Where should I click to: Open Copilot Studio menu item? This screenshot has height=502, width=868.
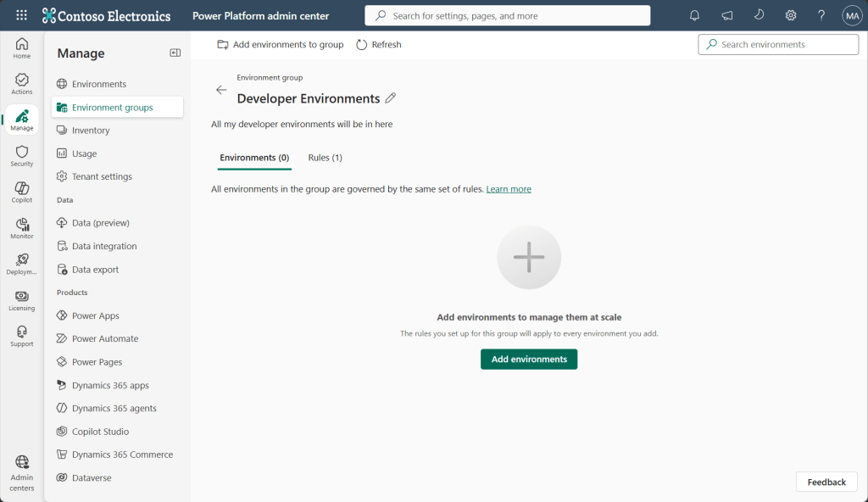click(117, 431)
